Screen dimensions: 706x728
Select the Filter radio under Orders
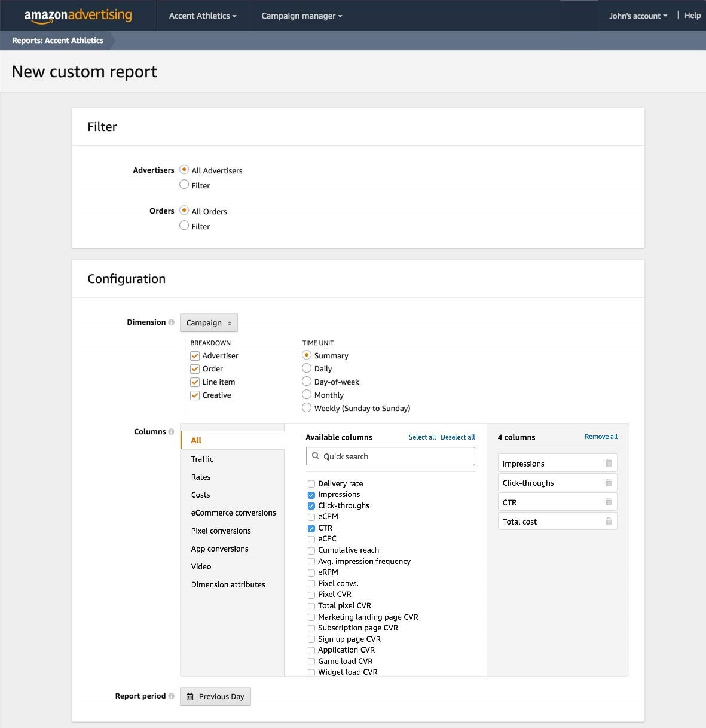[x=184, y=226]
